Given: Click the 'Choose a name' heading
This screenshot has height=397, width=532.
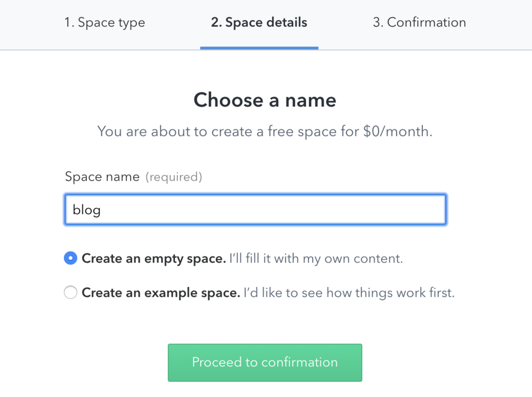Looking at the screenshot, I should coord(264,100).
